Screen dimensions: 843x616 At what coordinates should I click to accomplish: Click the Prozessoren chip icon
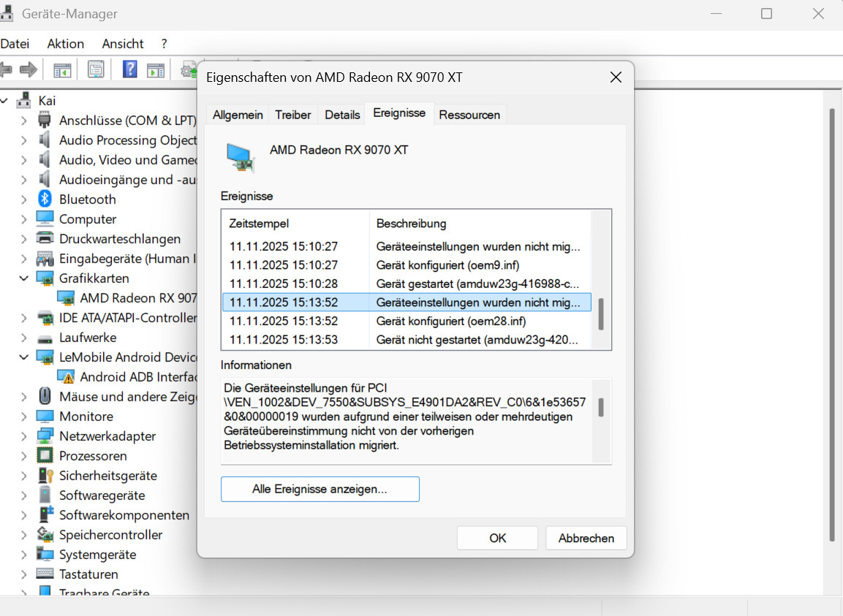[x=45, y=455]
